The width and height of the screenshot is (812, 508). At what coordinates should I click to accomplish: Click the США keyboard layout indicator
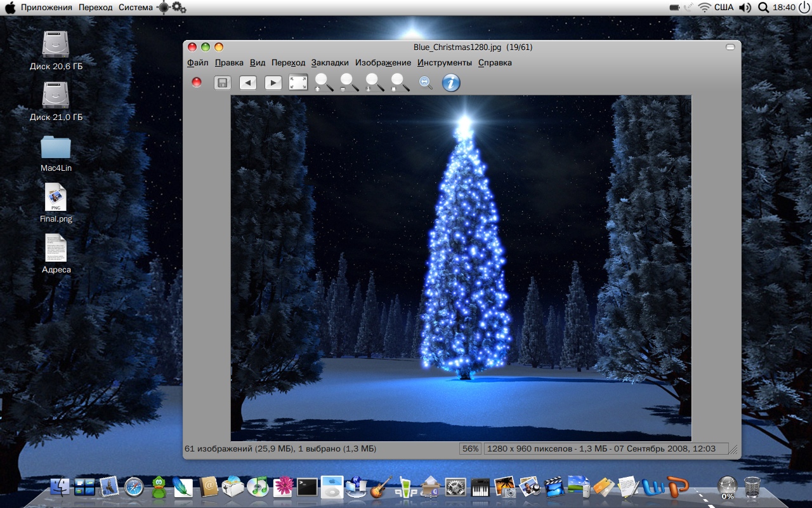coord(724,8)
